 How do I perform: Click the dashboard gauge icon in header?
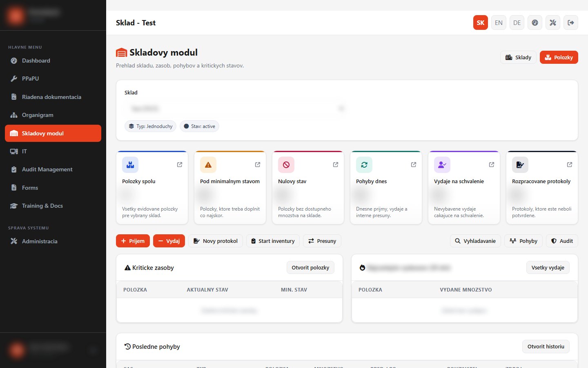point(535,23)
